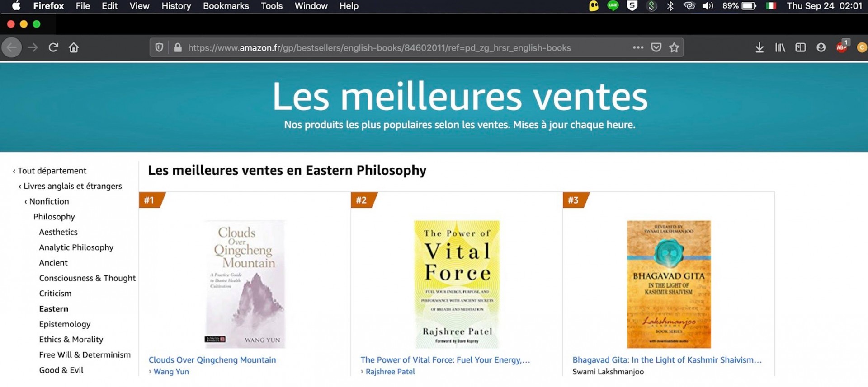Viewport: 868px width, 387px height.
Task: Select Aesthetics subcategory
Action: [x=58, y=232]
